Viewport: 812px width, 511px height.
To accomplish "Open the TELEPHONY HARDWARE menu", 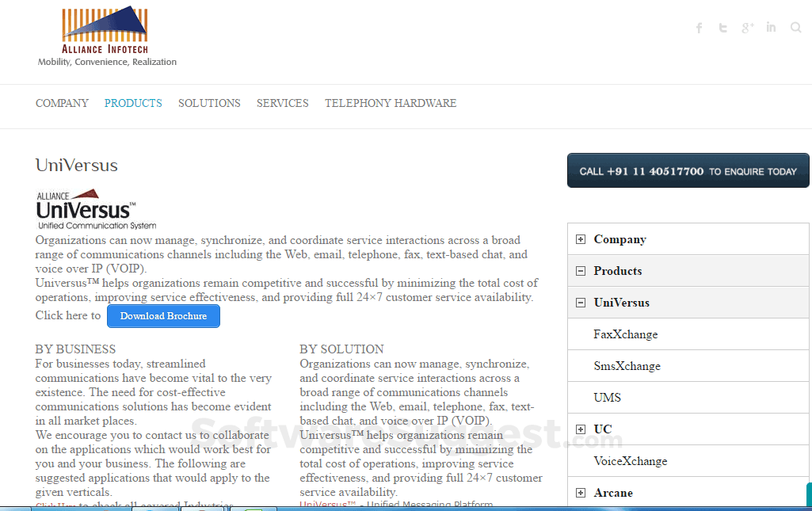I will point(390,103).
